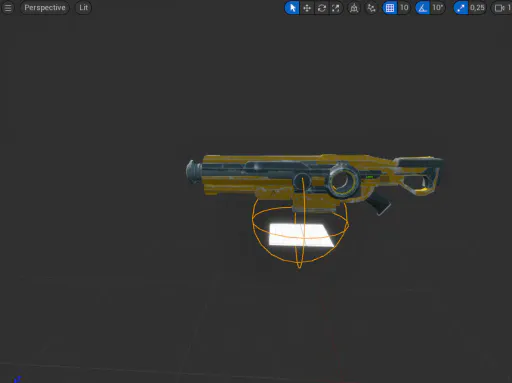Open rotation snap value 10° dropdown

[438, 8]
